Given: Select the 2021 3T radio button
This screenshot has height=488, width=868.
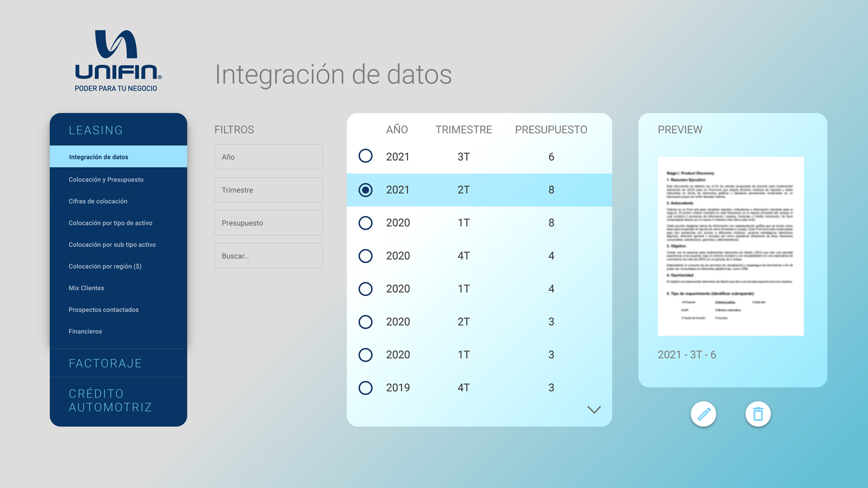Looking at the screenshot, I should [x=365, y=156].
